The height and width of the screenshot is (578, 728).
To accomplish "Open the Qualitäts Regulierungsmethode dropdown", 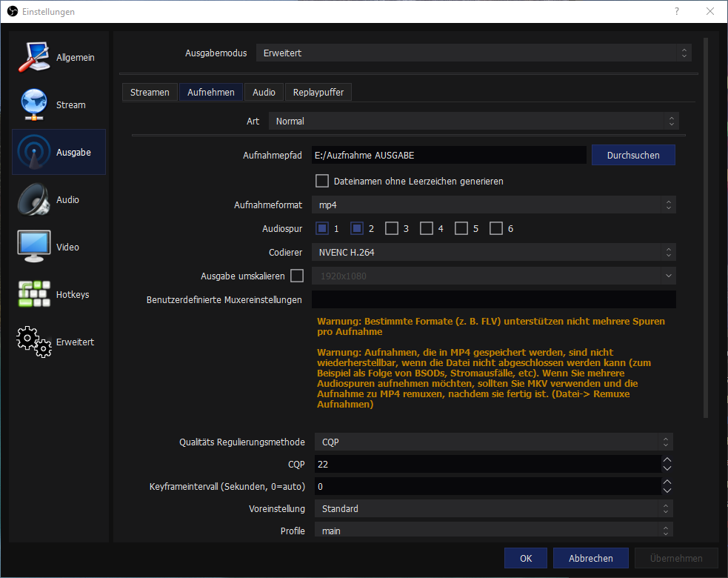I will [x=493, y=442].
